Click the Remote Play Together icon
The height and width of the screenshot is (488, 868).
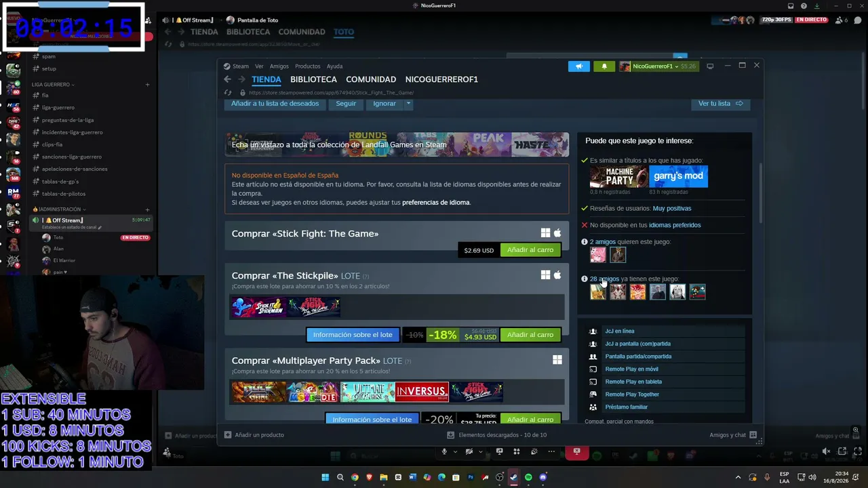(593, 394)
